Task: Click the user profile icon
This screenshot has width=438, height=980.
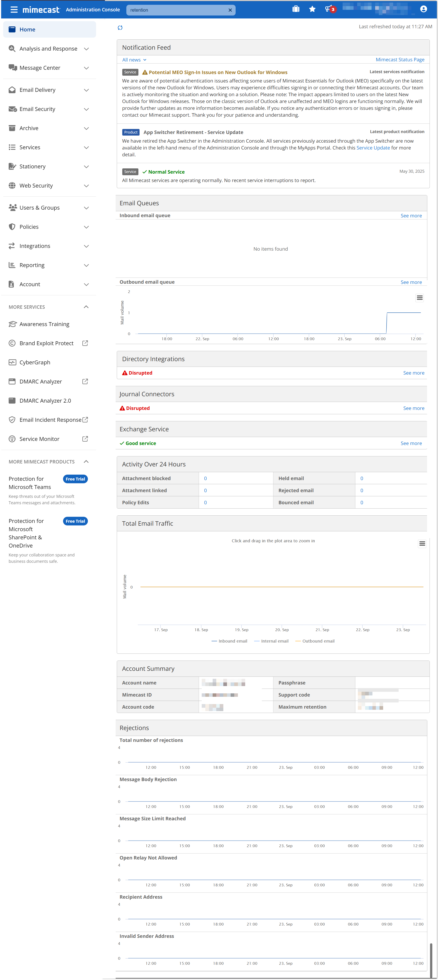Action: click(424, 9)
